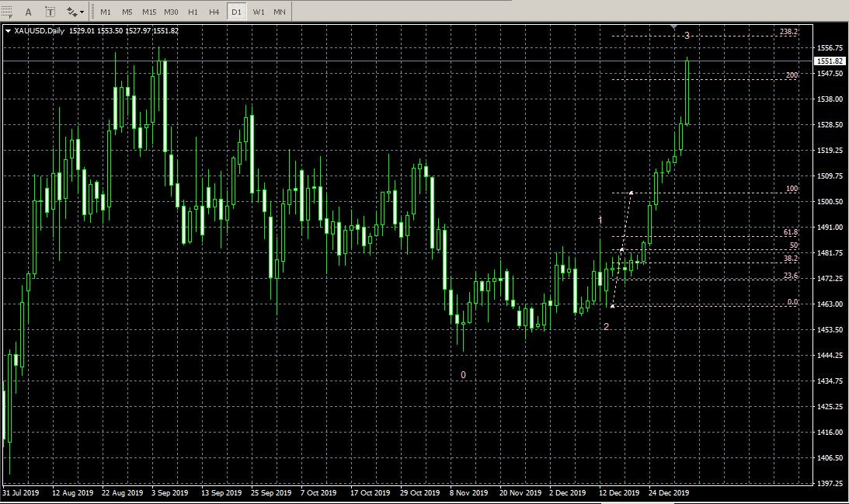Click the 8 Nov 2019 date label
Viewport: 849px width, 504px height.
pyautogui.click(x=468, y=492)
